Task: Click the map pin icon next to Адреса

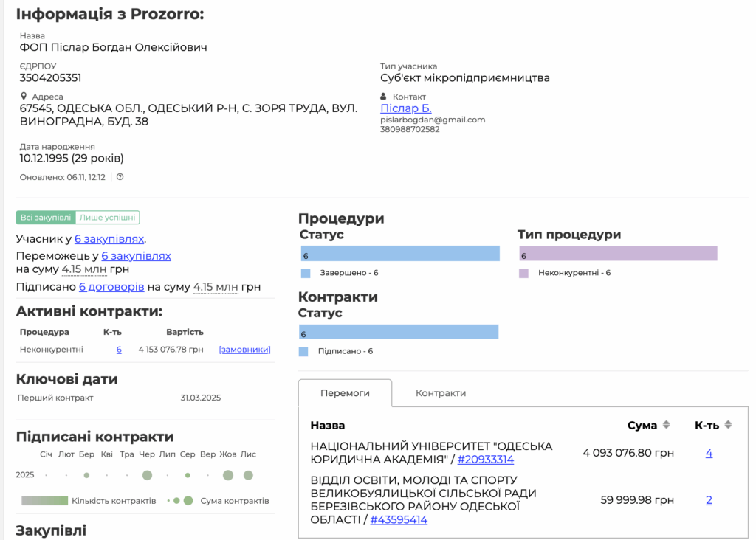Action: pos(24,97)
